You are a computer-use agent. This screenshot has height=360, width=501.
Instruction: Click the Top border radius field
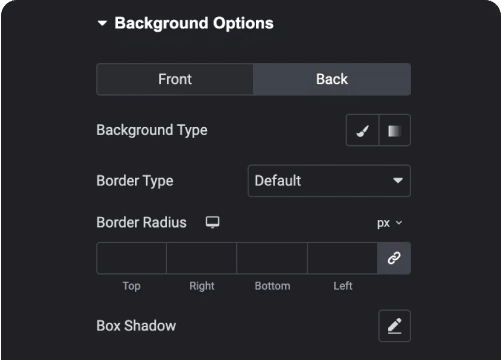point(131,258)
